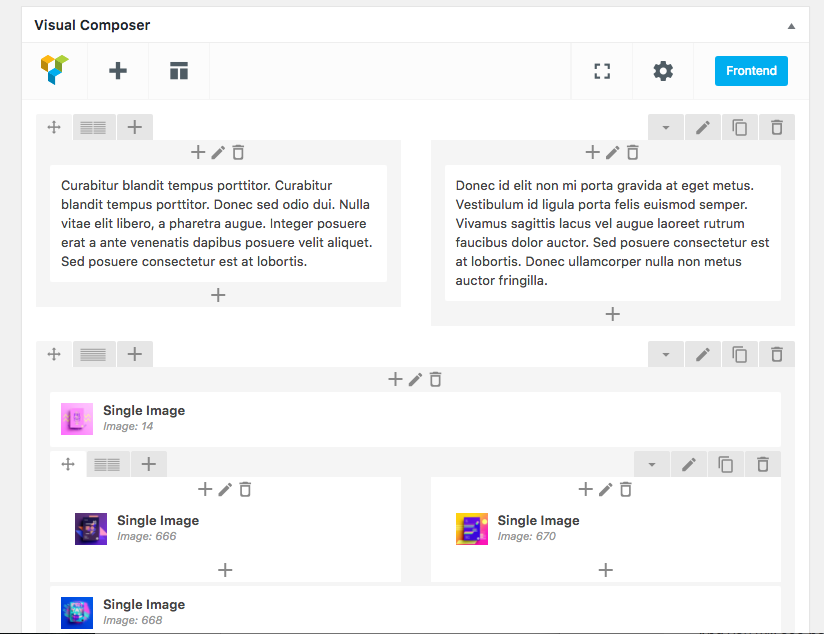824x634 pixels.
Task: Toggle first row collapse arrow
Action: pyautogui.click(x=666, y=128)
